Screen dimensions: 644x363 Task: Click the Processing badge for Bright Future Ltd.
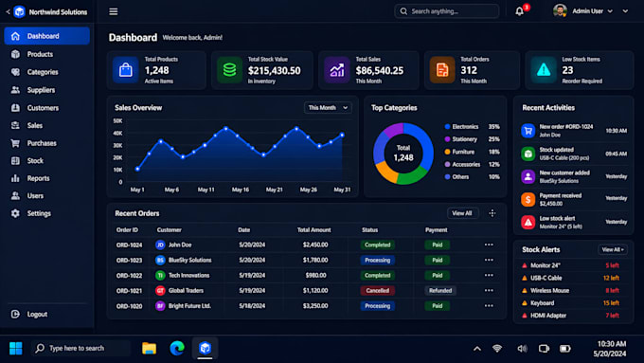click(378, 306)
